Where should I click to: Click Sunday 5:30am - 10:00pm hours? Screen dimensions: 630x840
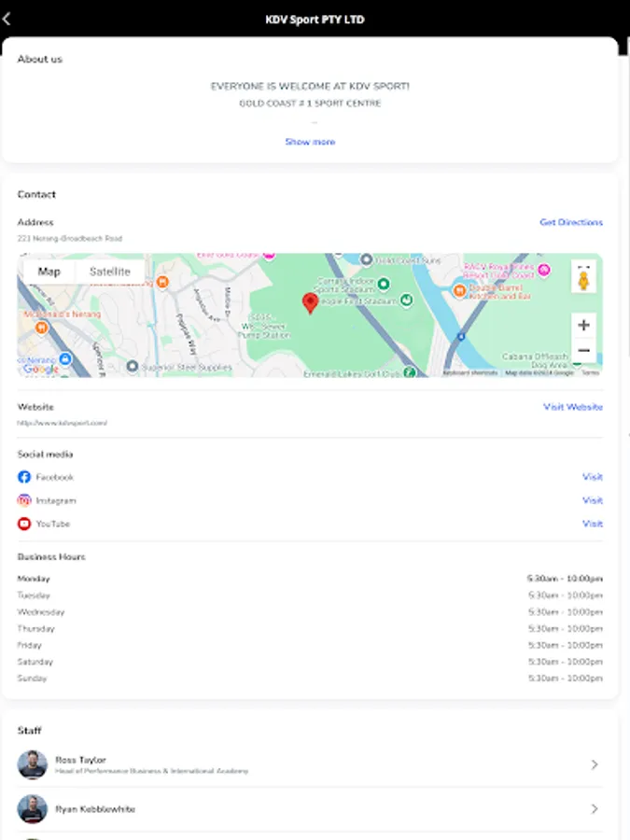coord(566,679)
